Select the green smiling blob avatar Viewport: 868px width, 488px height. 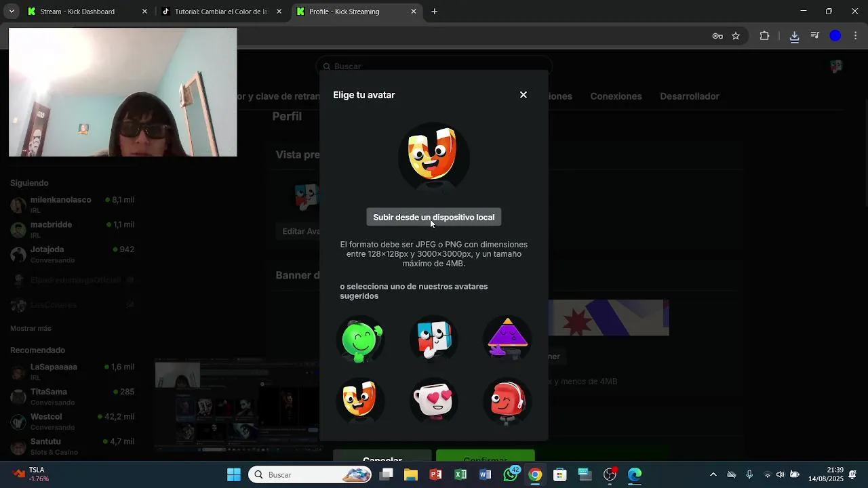coord(361,340)
